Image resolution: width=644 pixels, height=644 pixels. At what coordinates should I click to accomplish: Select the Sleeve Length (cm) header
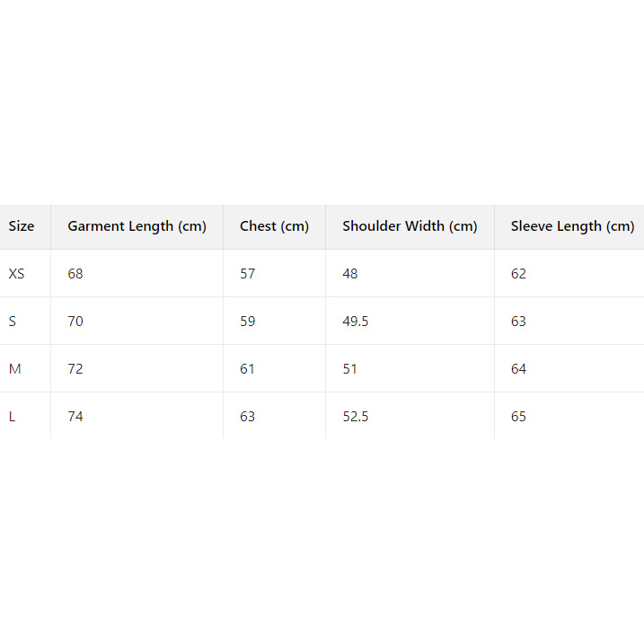pyautogui.click(x=572, y=226)
